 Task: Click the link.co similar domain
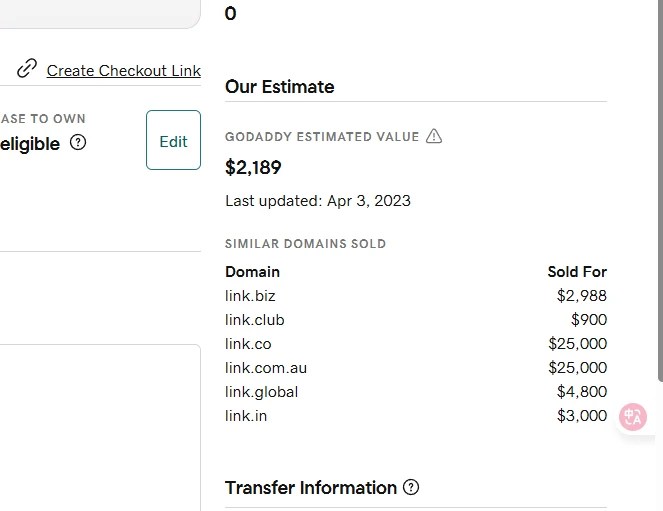pyautogui.click(x=248, y=344)
